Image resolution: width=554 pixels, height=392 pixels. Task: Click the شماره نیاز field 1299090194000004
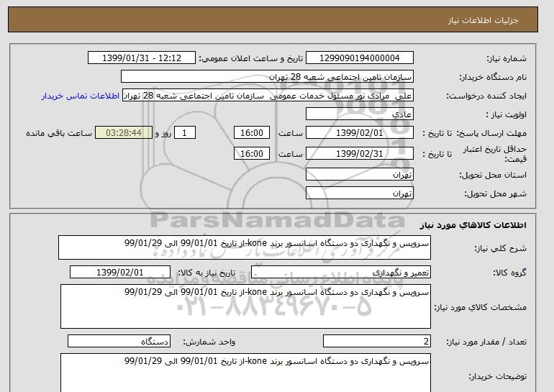point(359,58)
